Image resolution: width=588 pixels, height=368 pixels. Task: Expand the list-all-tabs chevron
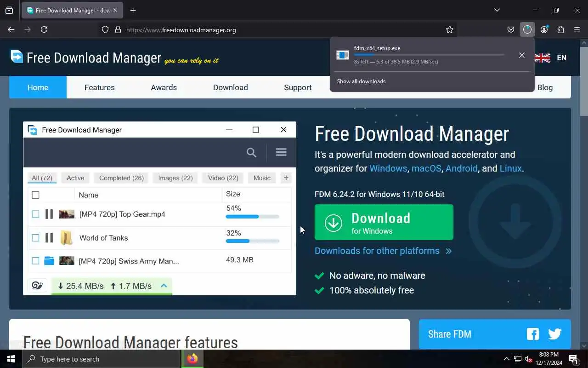497,10
